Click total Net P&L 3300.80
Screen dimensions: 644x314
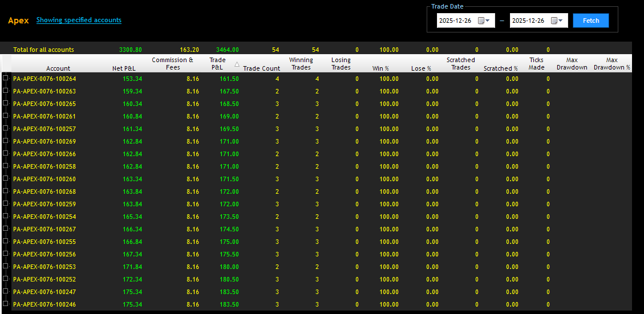131,50
